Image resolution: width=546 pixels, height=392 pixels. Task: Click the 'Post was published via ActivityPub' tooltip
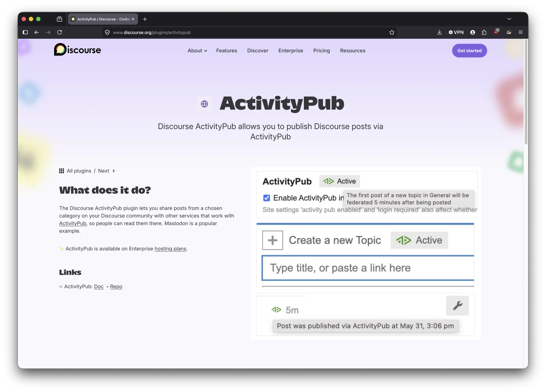tap(366, 326)
